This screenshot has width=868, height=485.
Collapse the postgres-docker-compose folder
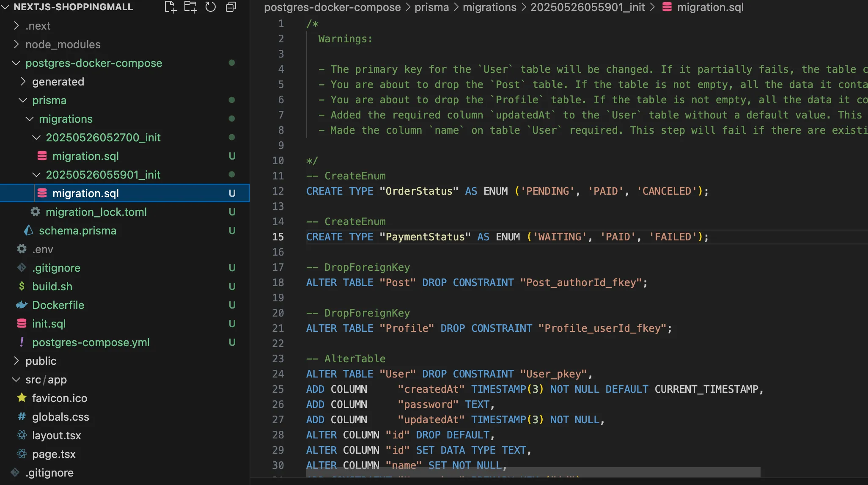(x=16, y=63)
